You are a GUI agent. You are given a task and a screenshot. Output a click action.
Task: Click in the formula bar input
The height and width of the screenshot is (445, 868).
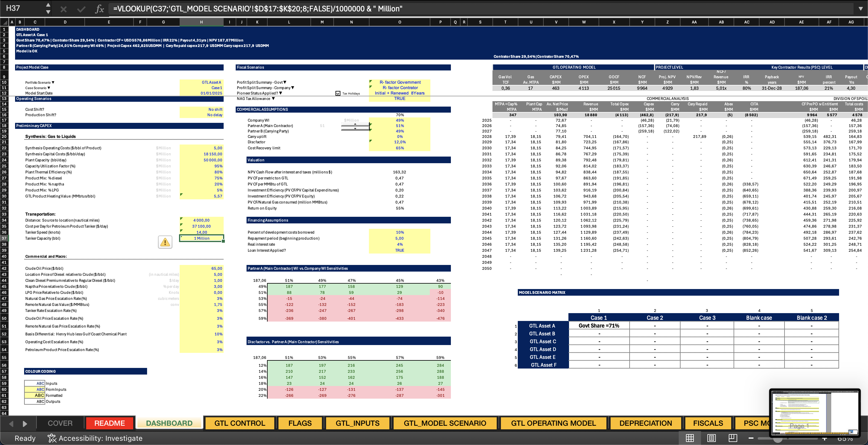(482, 9)
